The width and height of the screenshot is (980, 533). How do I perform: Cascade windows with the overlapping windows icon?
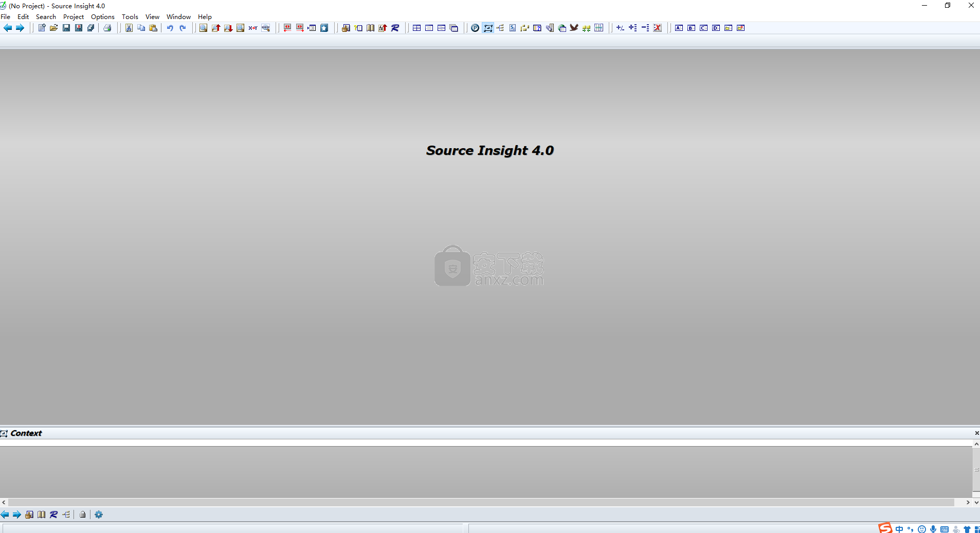(x=454, y=28)
